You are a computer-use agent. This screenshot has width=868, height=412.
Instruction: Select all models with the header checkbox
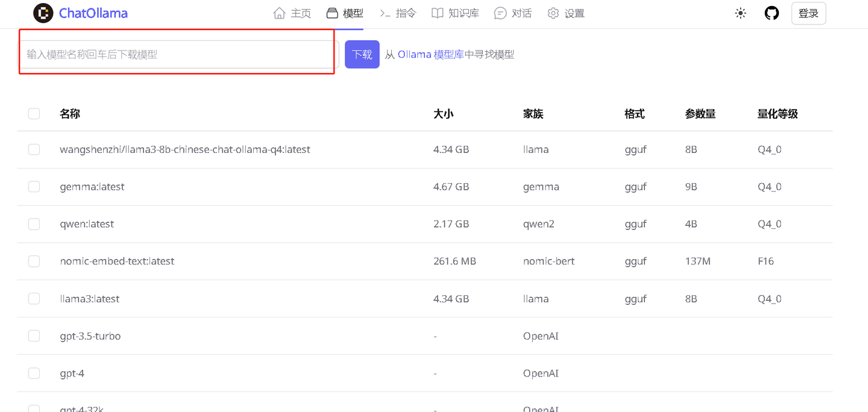pos(34,113)
